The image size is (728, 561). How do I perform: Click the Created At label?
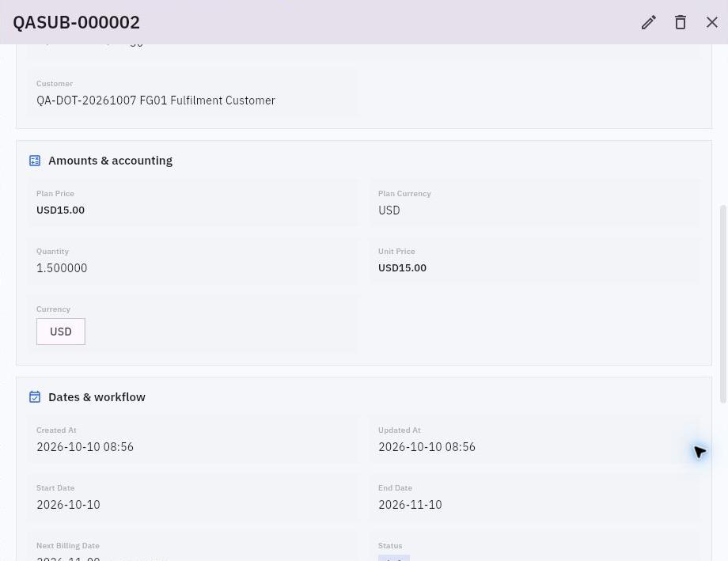click(56, 430)
